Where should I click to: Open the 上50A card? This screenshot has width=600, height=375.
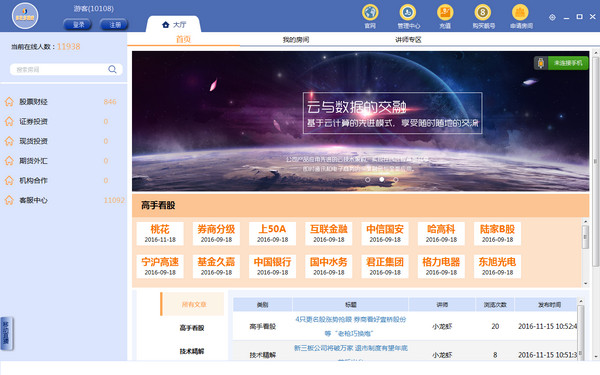point(272,233)
